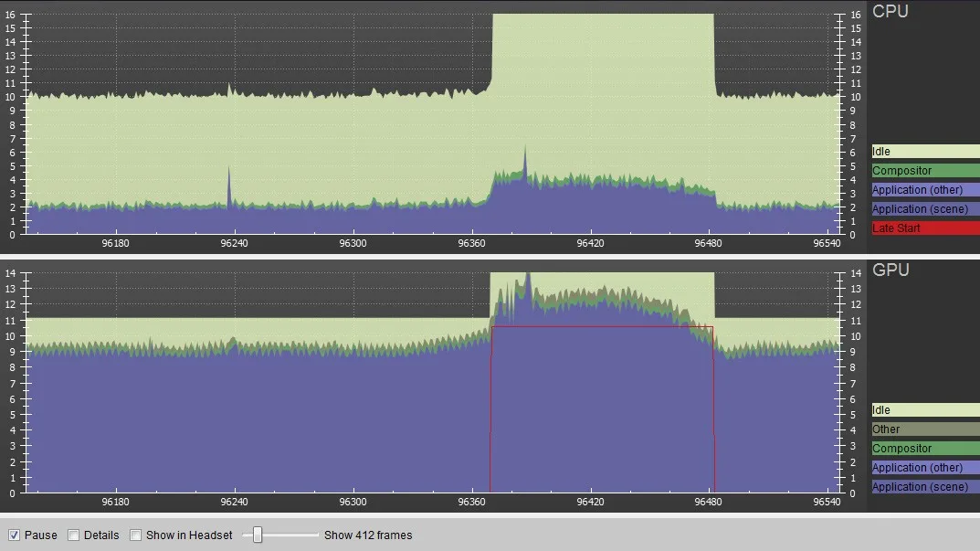Viewport: 980px width, 551px height.
Task: Select the CPU Idle legend swatch
Action: click(925, 152)
